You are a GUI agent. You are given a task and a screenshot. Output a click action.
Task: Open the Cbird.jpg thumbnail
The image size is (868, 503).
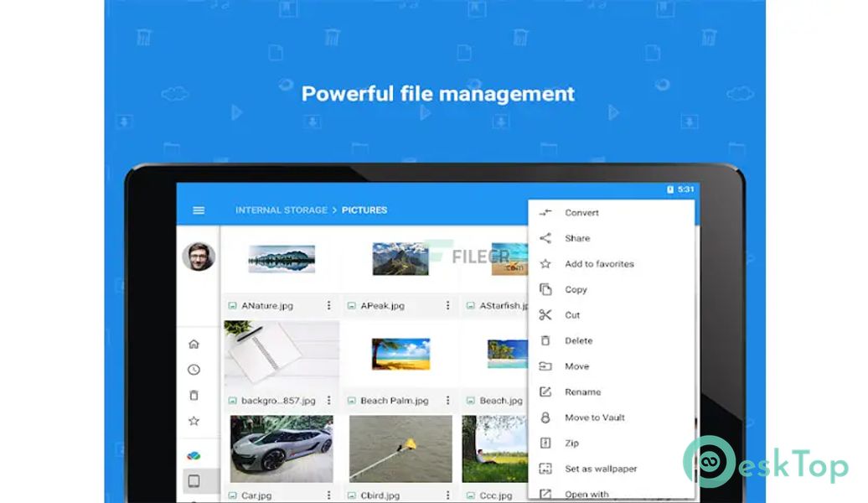pyautogui.click(x=400, y=449)
